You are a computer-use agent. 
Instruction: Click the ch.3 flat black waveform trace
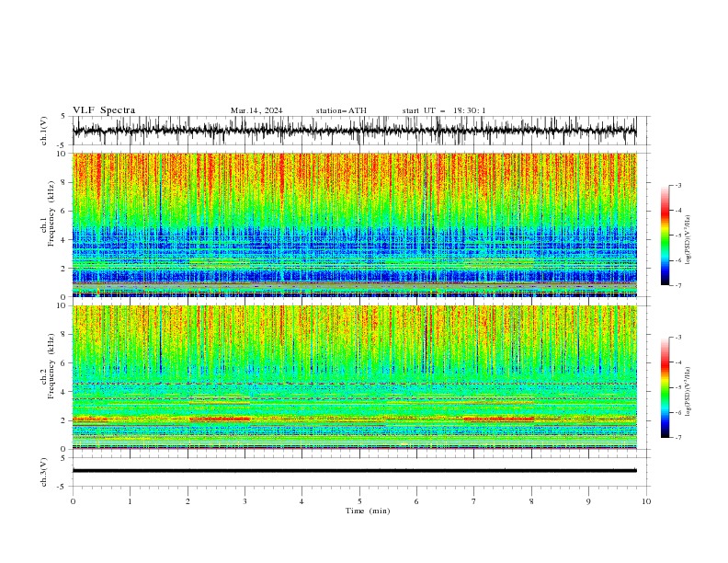pos(354,471)
